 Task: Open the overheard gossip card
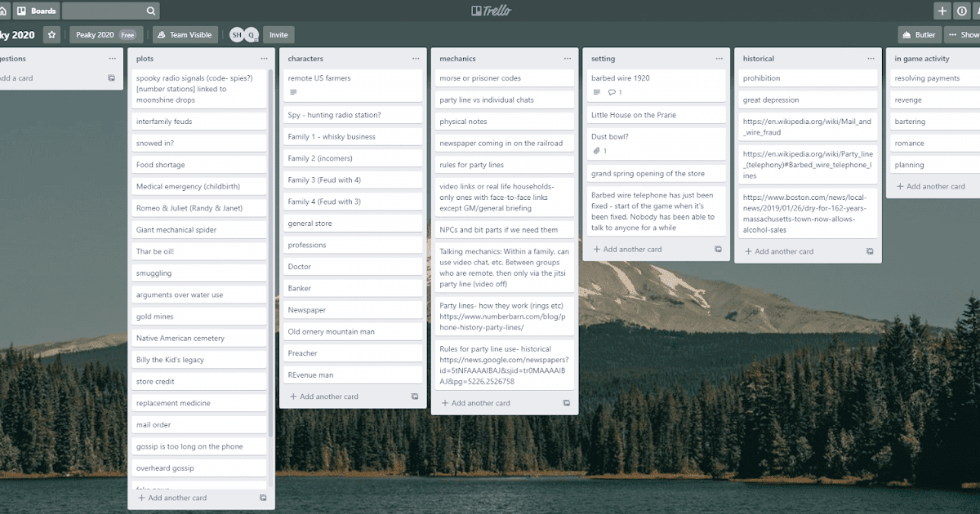coord(199,468)
